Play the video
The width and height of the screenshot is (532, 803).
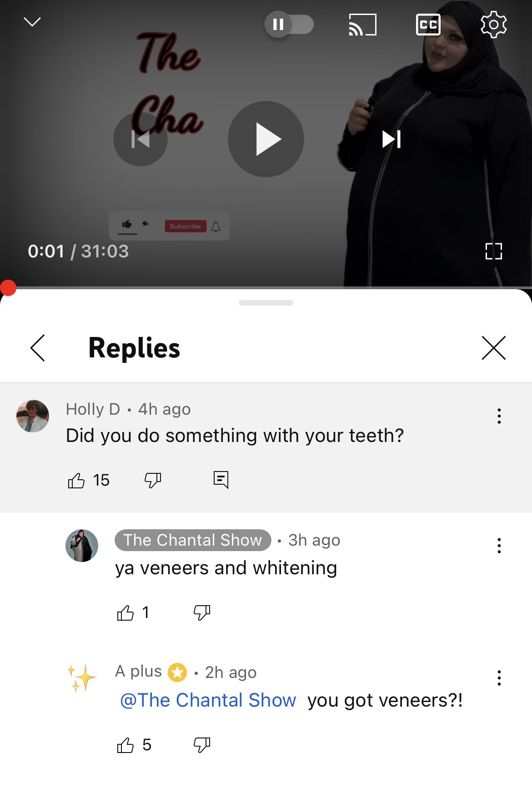266,139
